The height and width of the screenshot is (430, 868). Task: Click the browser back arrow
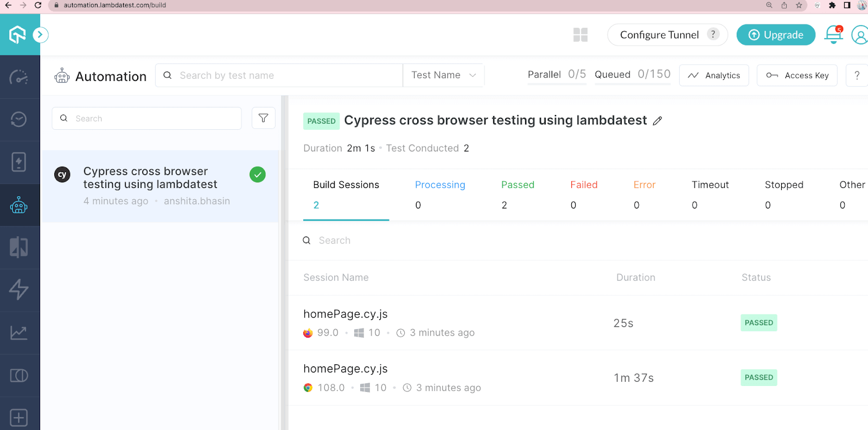click(x=8, y=5)
